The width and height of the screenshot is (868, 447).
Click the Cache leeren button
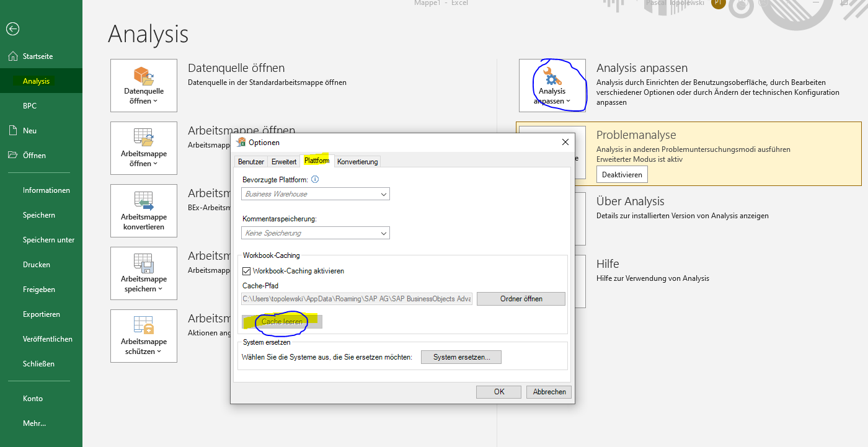(x=282, y=322)
